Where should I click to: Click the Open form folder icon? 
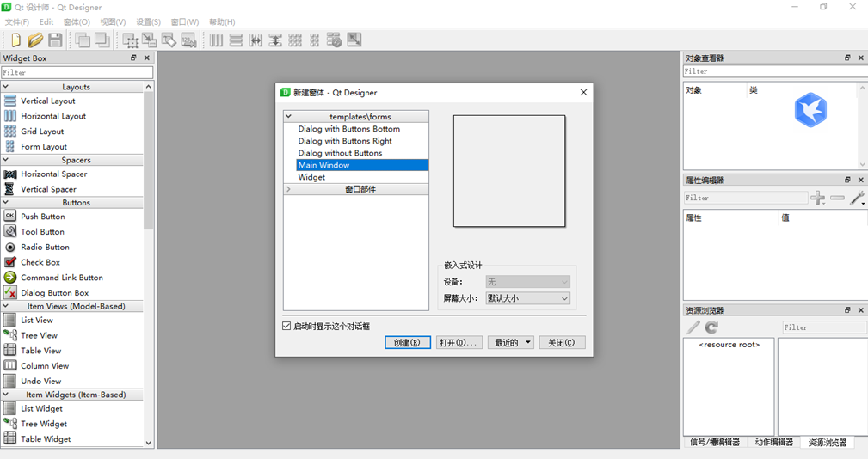coord(35,40)
